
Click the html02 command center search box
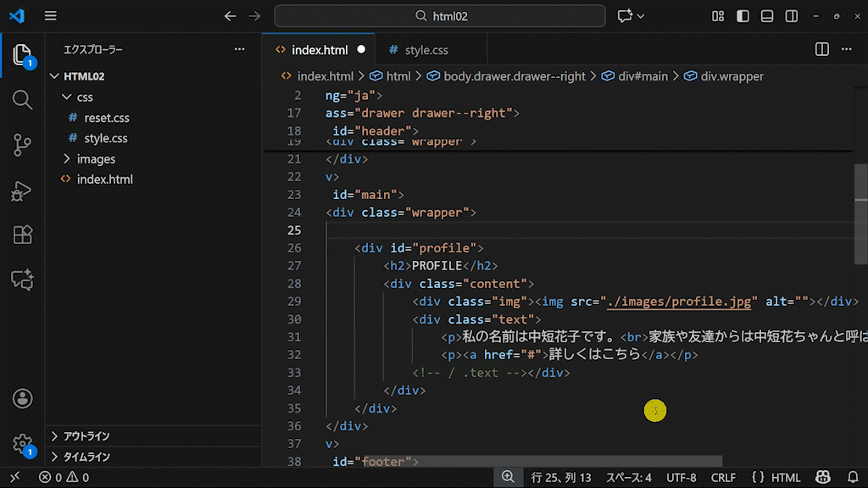440,16
